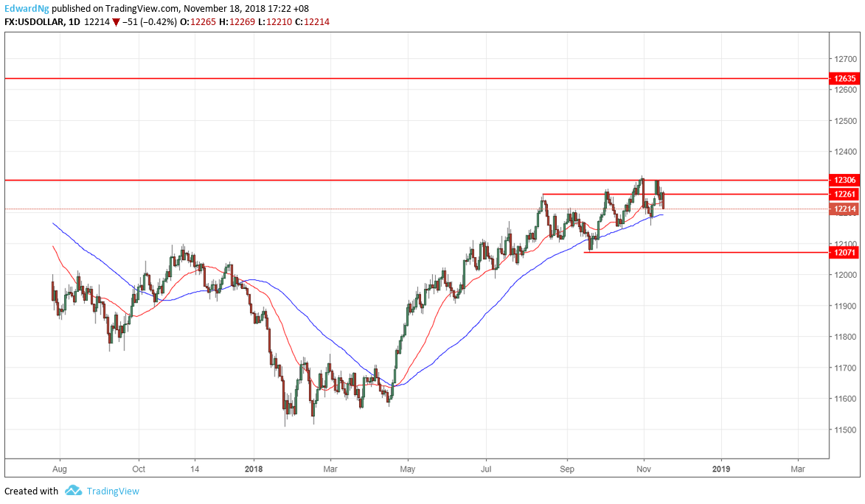Click the 11600 price axis value

[845, 398]
